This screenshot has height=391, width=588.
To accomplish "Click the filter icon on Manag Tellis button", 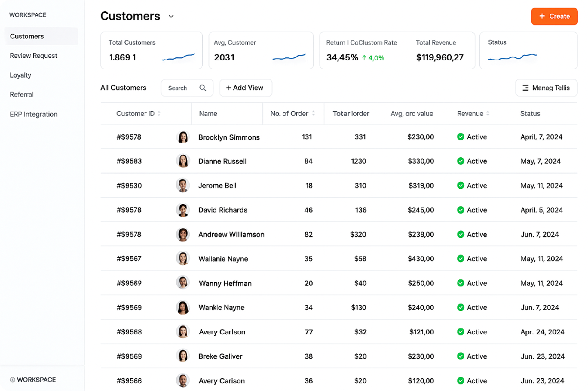I will tap(525, 88).
